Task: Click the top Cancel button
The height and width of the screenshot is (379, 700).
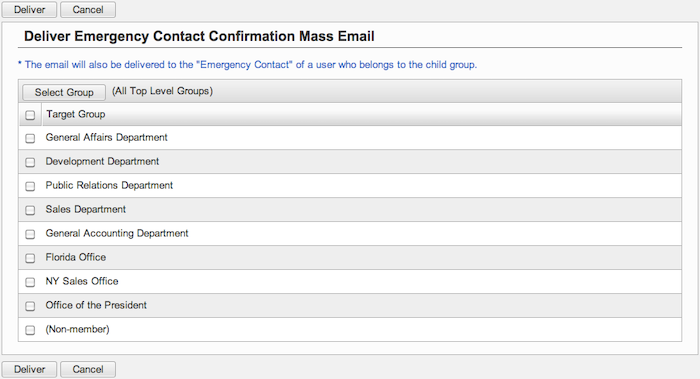Action: tap(88, 9)
